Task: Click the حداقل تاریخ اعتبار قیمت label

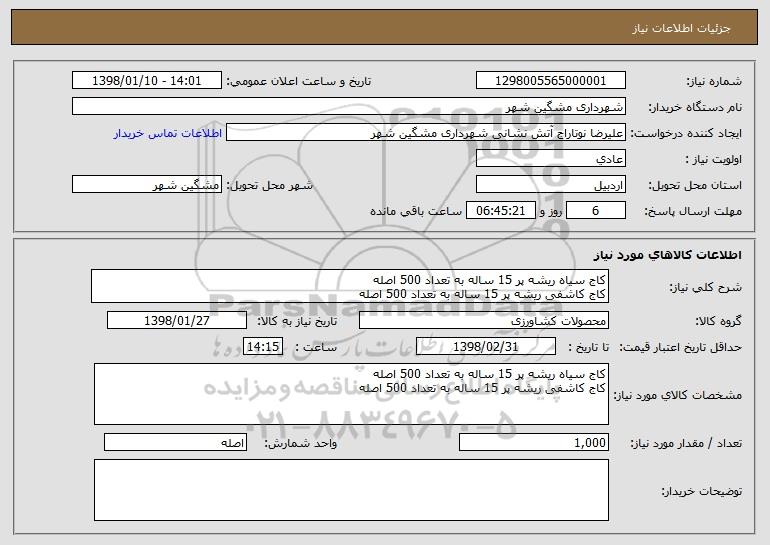Action: [681, 347]
